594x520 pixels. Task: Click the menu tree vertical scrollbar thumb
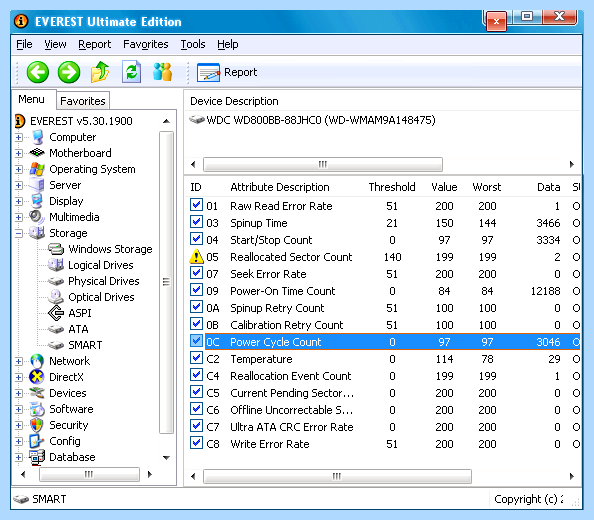click(166, 282)
